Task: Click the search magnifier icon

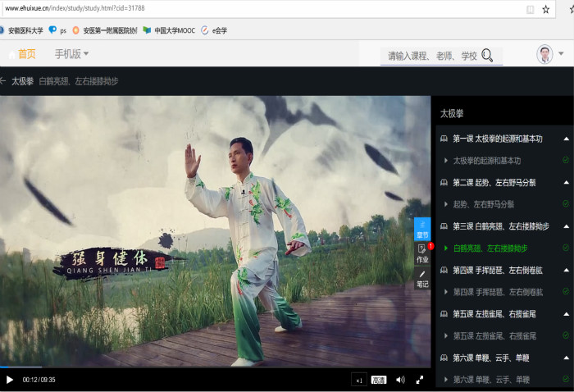Action: 487,56
